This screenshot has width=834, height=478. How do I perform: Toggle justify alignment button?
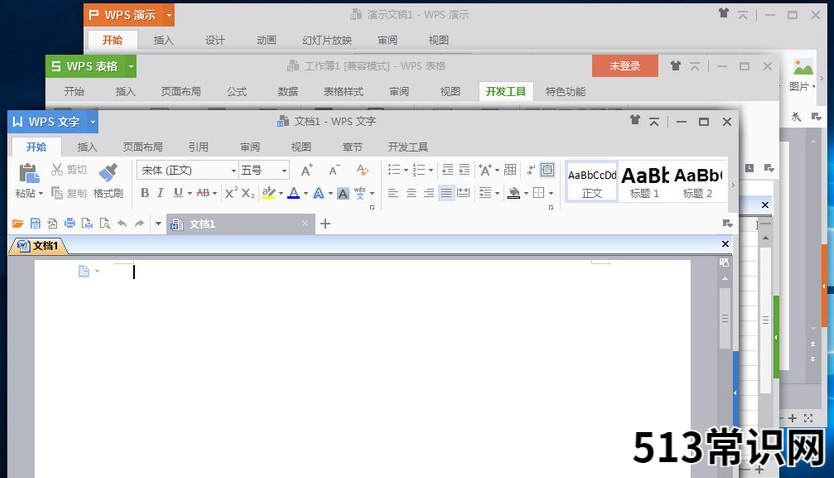446,193
